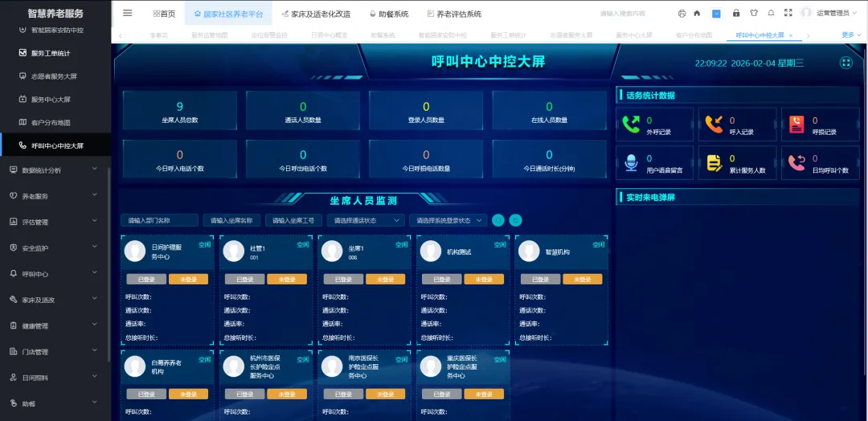This screenshot has width=868, height=421.
Task: Click the avatar on the 坐席1 card
Action: (x=332, y=251)
